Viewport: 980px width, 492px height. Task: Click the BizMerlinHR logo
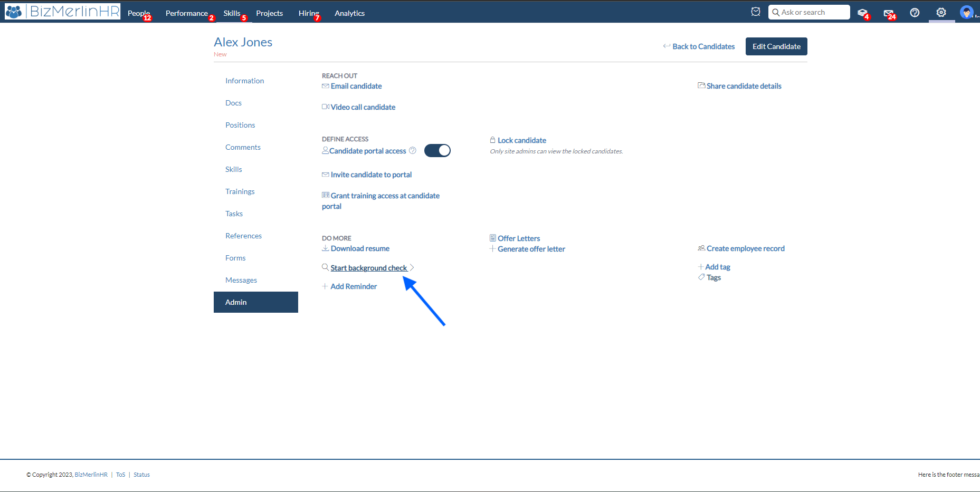click(62, 11)
